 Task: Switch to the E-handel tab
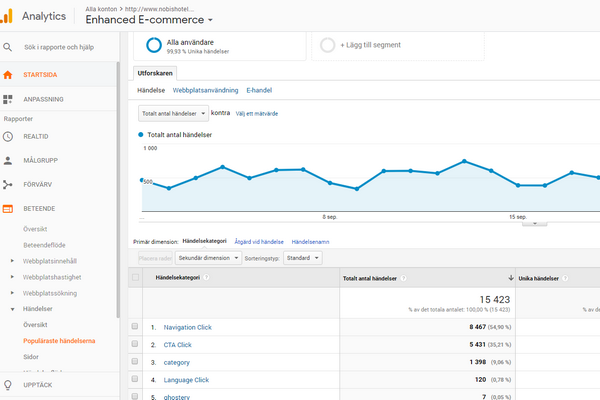click(259, 90)
